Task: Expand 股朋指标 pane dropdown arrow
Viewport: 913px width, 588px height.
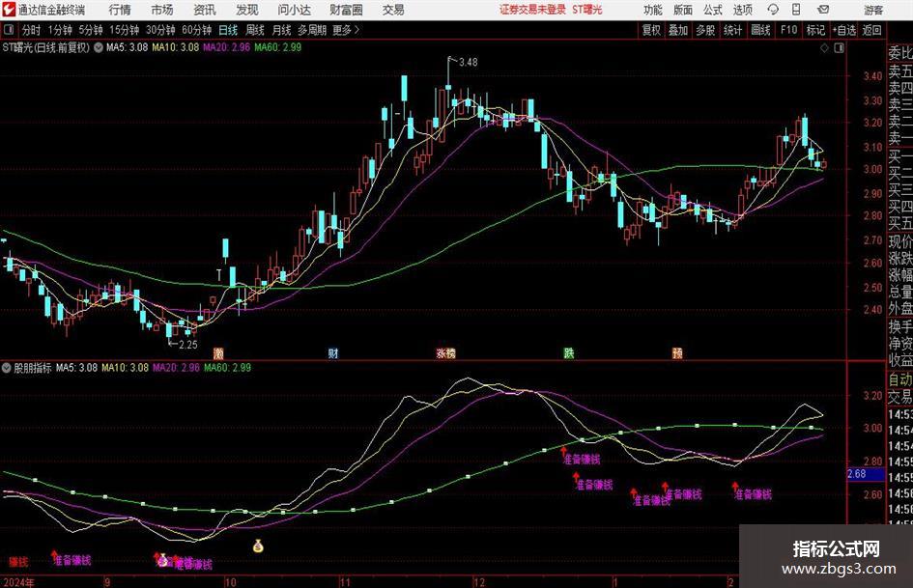Action: [x=7, y=368]
